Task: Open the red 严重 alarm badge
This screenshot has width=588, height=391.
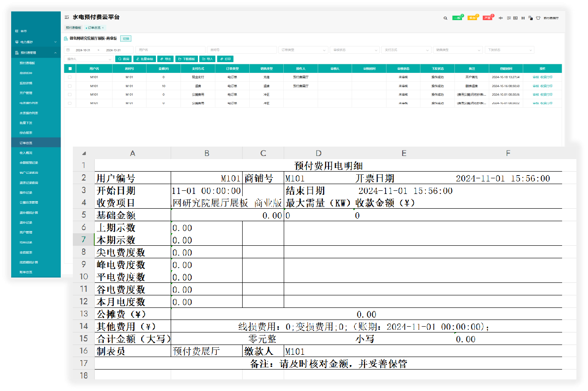Action: [x=487, y=18]
